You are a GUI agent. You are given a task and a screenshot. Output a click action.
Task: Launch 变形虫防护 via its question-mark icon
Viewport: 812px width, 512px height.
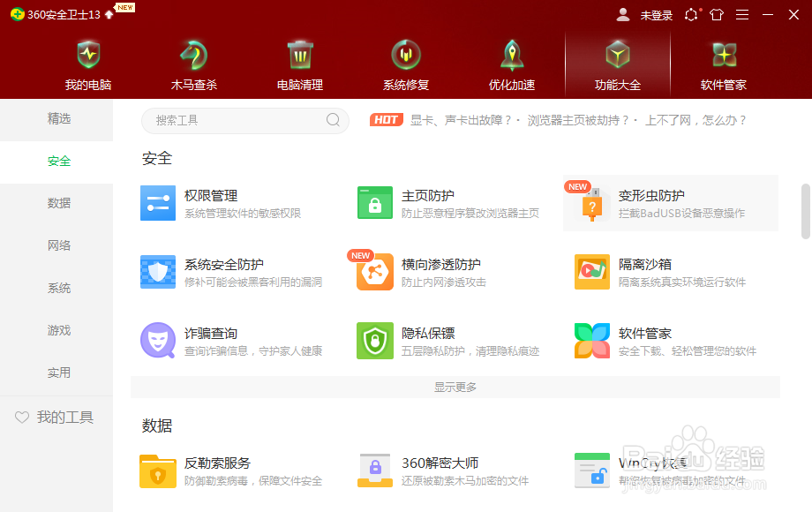tap(591, 203)
